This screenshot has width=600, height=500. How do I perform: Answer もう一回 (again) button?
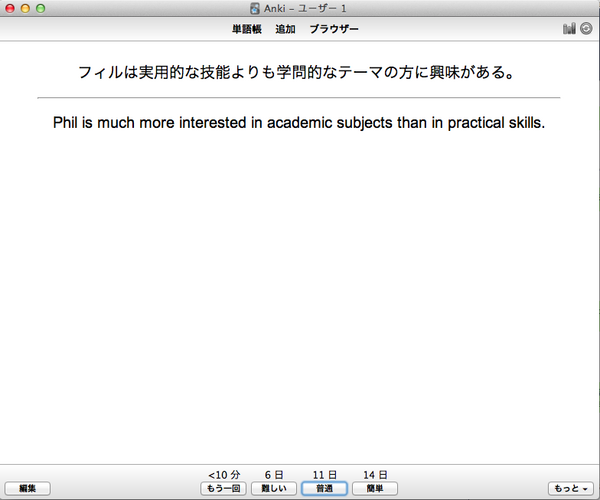point(223,489)
